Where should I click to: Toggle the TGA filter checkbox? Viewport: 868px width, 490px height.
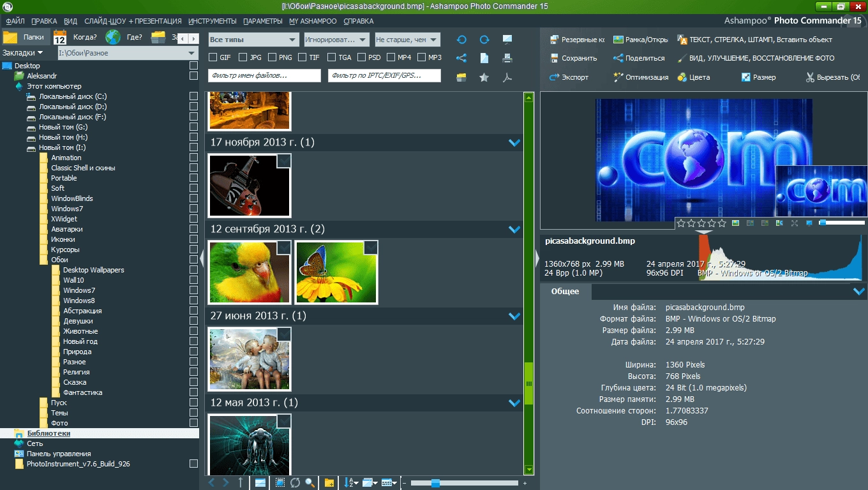(332, 57)
